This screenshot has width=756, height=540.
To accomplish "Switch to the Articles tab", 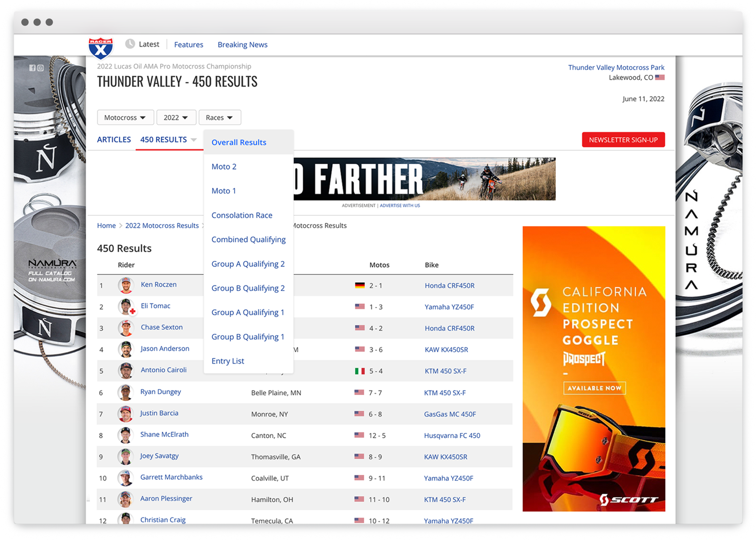I will 114,140.
